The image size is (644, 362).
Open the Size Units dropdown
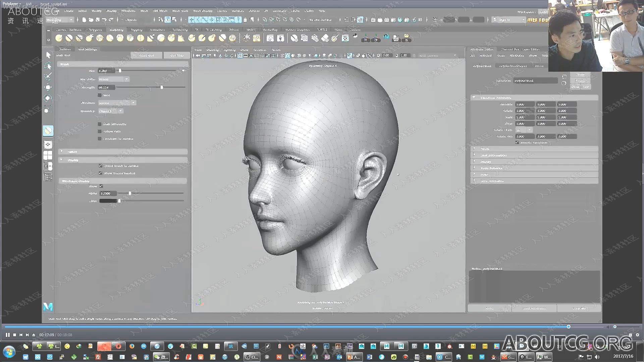pyautogui.click(x=113, y=79)
